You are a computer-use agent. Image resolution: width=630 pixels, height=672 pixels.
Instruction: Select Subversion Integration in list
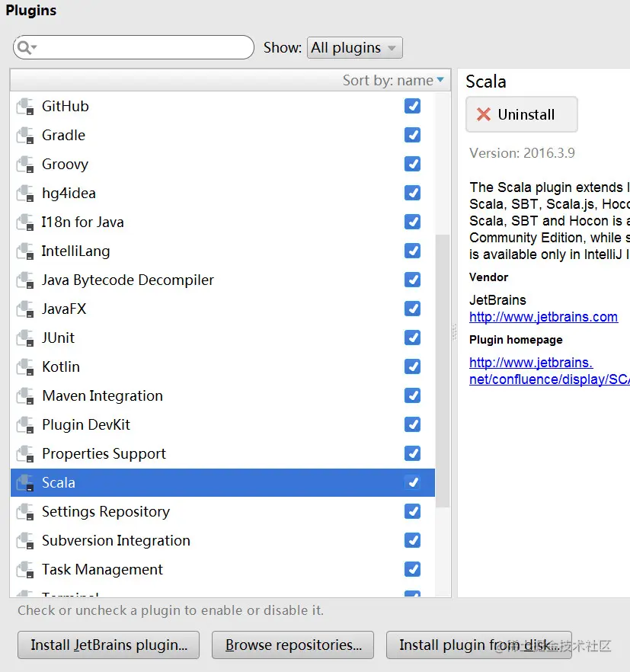tap(116, 540)
